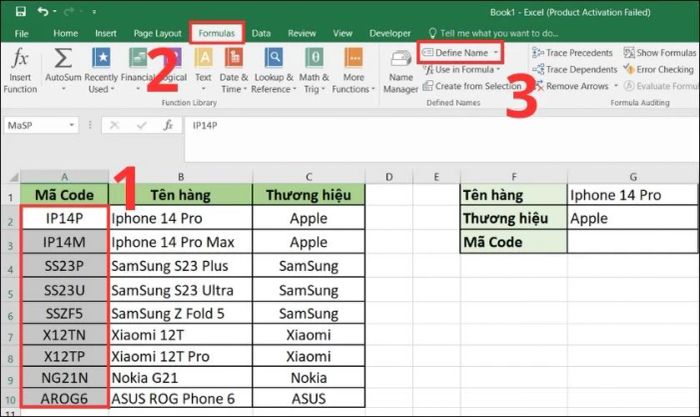This screenshot has width=700, height=417.
Task: Click the Save icon in quick access toolbar
Action: tap(21, 11)
